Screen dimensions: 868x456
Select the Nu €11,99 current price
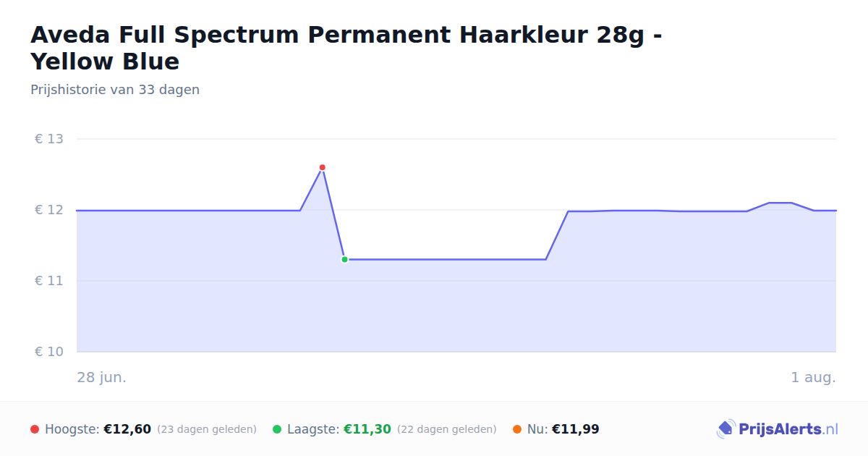576,429
